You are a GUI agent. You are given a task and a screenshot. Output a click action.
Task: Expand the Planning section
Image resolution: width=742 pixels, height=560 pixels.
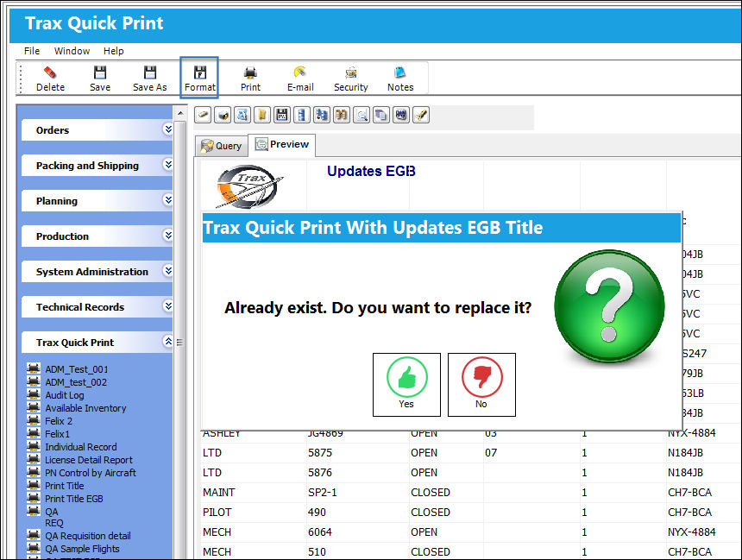pyautogui.click(x=168, y=200)
